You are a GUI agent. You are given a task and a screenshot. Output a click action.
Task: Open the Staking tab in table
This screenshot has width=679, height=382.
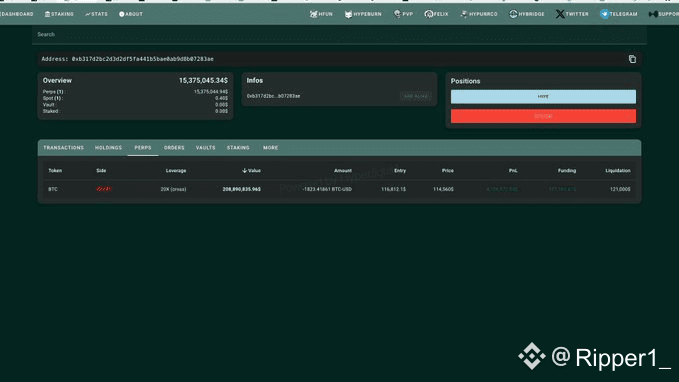(x=238, y=148)
